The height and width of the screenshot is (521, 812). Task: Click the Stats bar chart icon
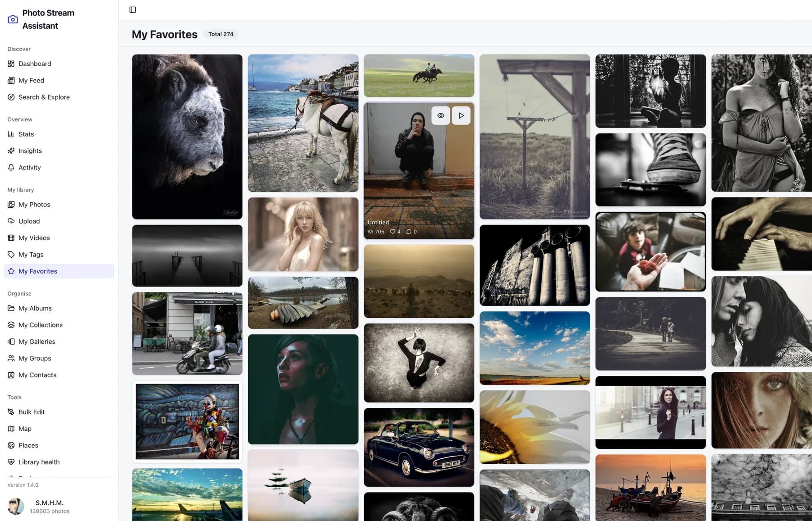[x=11, y=134]
